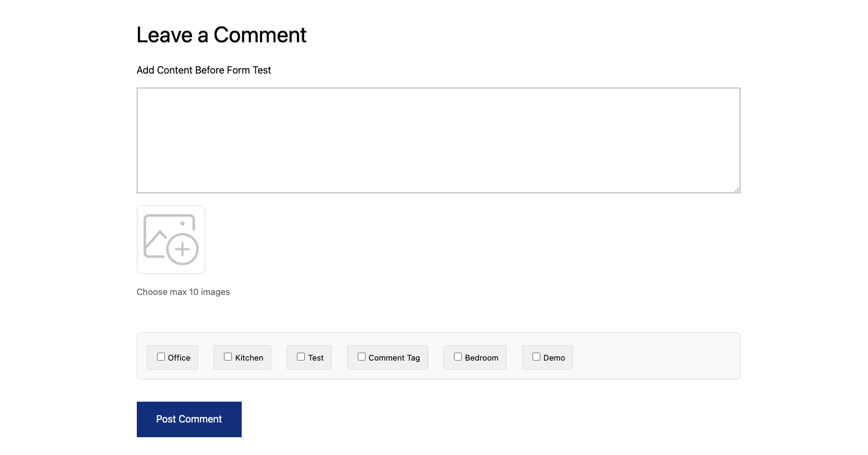Mark the Demo checkbox
This screenshot has width=868, height=455.
coord(536,357)
